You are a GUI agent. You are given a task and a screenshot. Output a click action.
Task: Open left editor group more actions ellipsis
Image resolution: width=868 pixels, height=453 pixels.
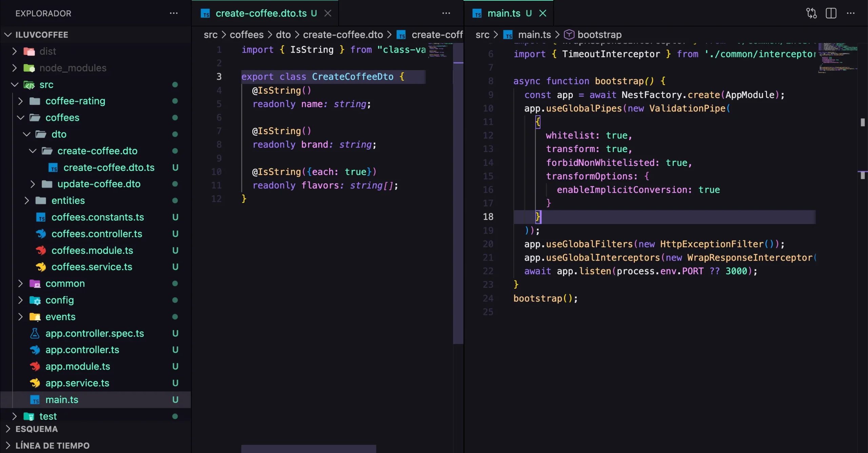446,13
